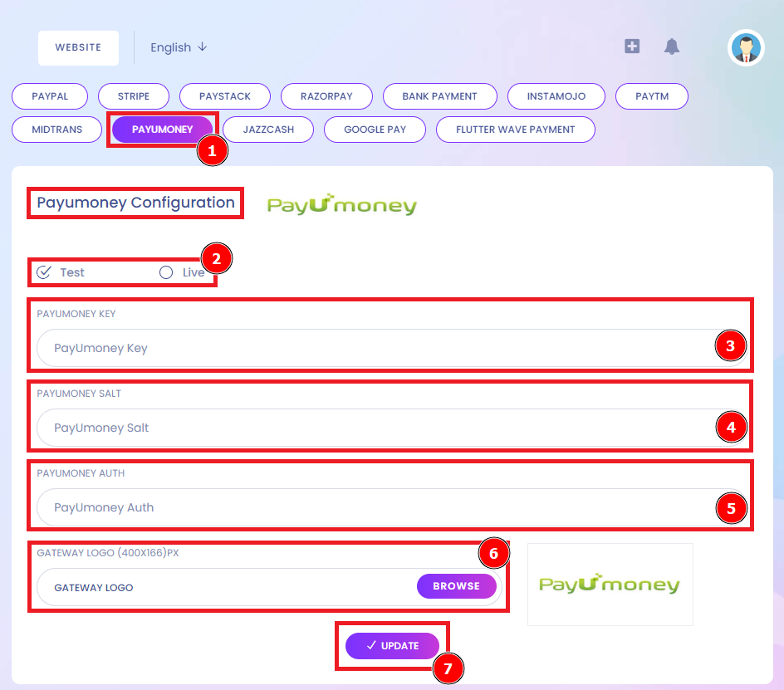Expand the English language dropdown
Viewport: 784px width, 690px height.
point(179,47)
